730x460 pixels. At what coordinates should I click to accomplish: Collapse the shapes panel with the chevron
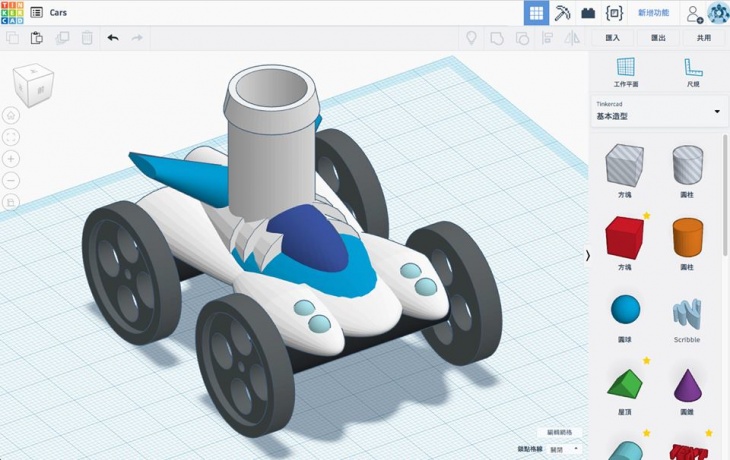pos(588,255)
